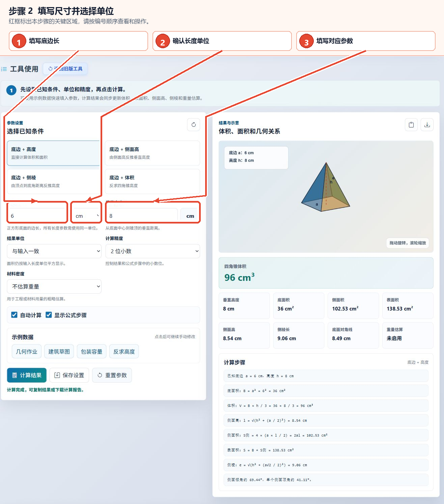Image resolution: width=444 pixels, height=504 pixels.
Task: Click the 重置参数 button
Action: [x=112, y=375]
